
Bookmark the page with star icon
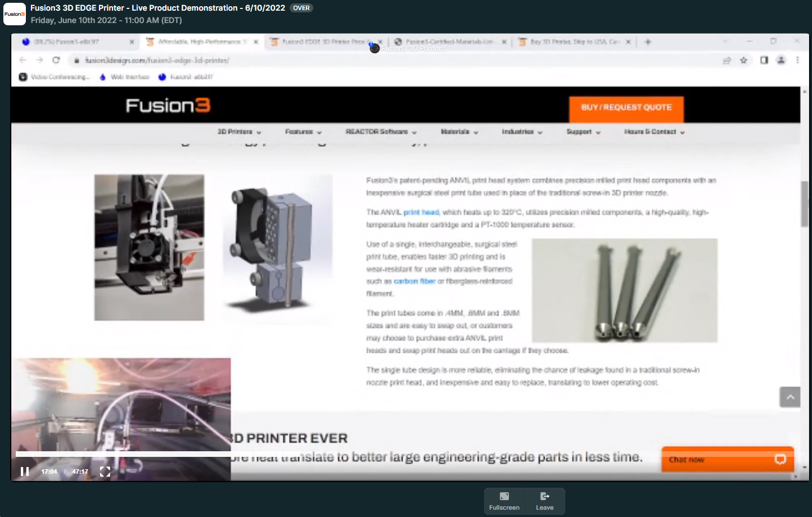click(x=744, y=60)
